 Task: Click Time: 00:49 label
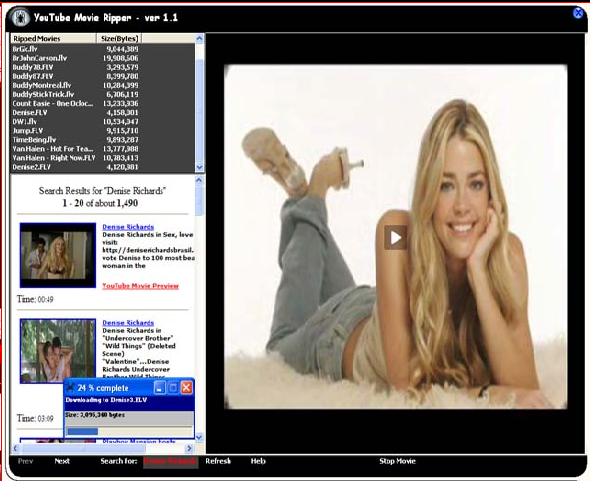[x=35, y=299]
